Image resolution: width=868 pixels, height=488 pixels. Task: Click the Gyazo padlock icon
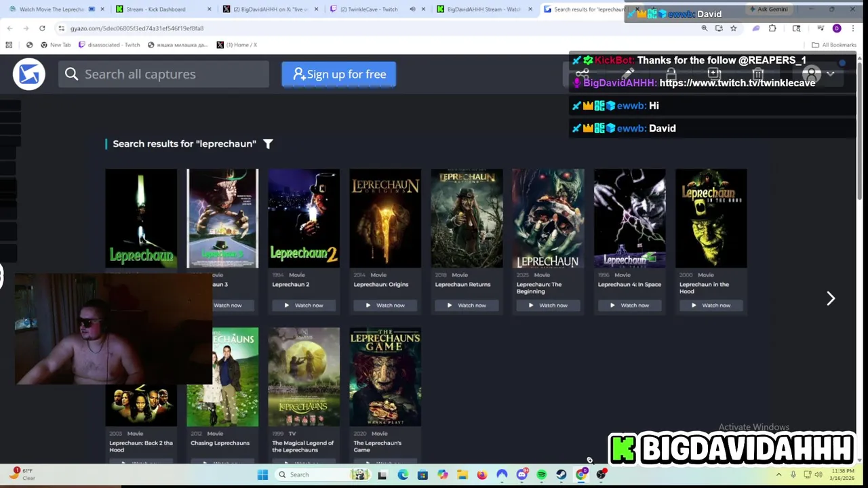(671, 75)
